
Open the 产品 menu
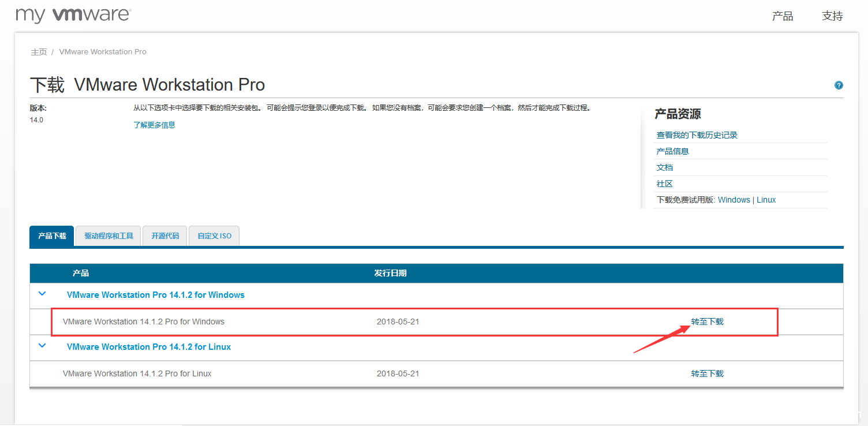pos(782,16)
